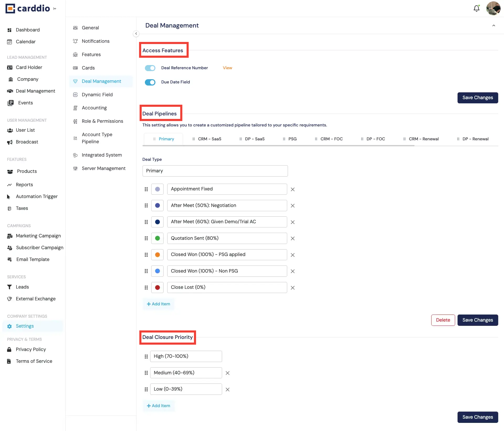Toggle Deal Reference Number off then view state

click(x=150, y=68)
